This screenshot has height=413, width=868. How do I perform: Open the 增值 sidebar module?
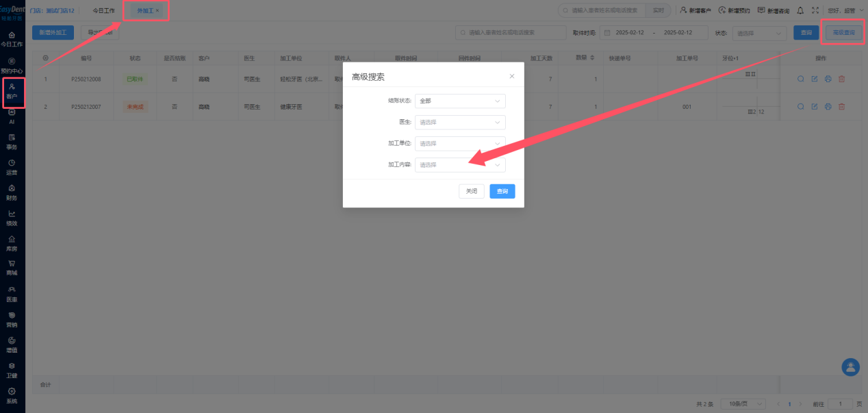12,345
